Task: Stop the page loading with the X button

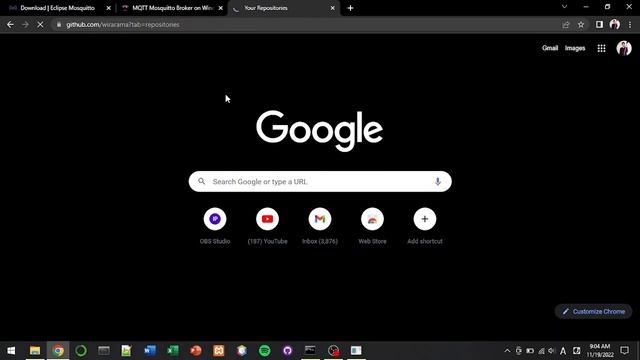Action: point(40,25)
